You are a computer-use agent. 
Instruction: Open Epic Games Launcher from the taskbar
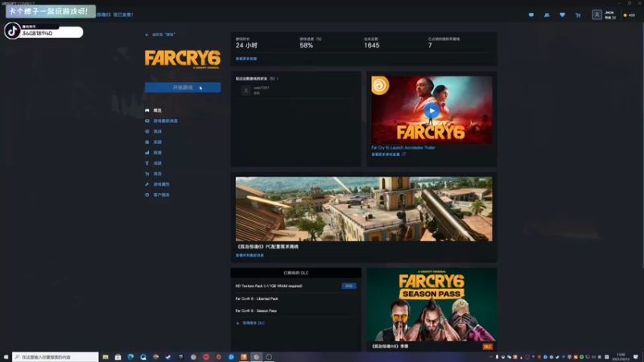pos(180,357)
